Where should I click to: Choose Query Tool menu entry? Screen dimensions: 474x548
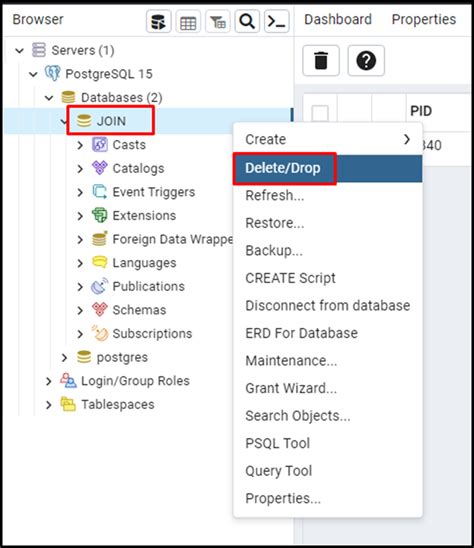click(x=328, y=471)
